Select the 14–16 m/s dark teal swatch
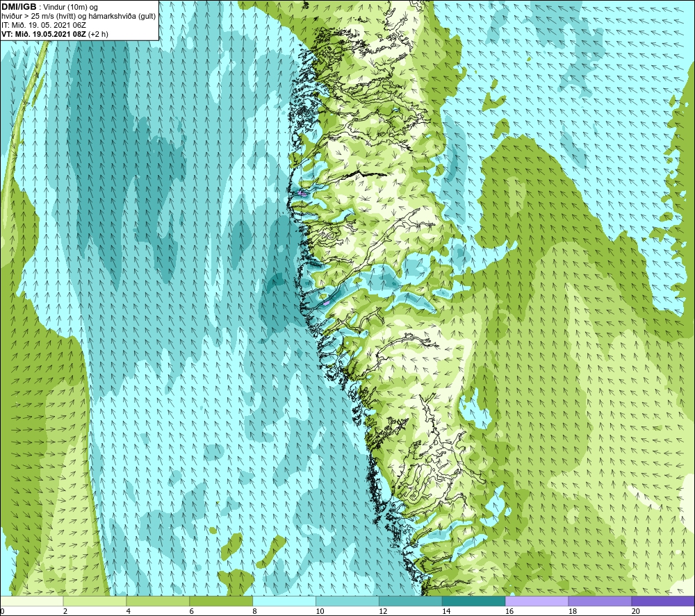The height and width of the screenshot is (616, 695). [x=474, y=601]
